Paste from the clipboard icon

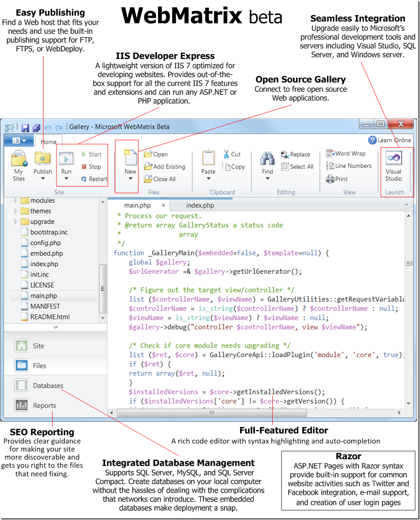tap(208, 158)
